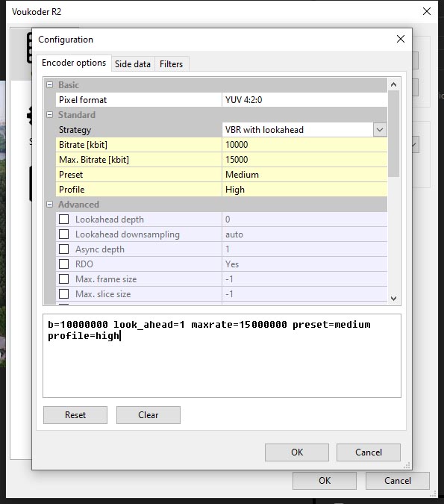Collapse the Basic section
Image resolution: width=444 pixels, height=504 pixels.
tap(49, 85)
